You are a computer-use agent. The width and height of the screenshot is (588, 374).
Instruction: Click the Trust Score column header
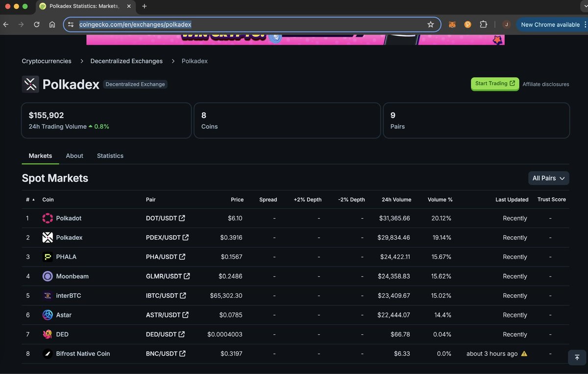tap(551, 199)
